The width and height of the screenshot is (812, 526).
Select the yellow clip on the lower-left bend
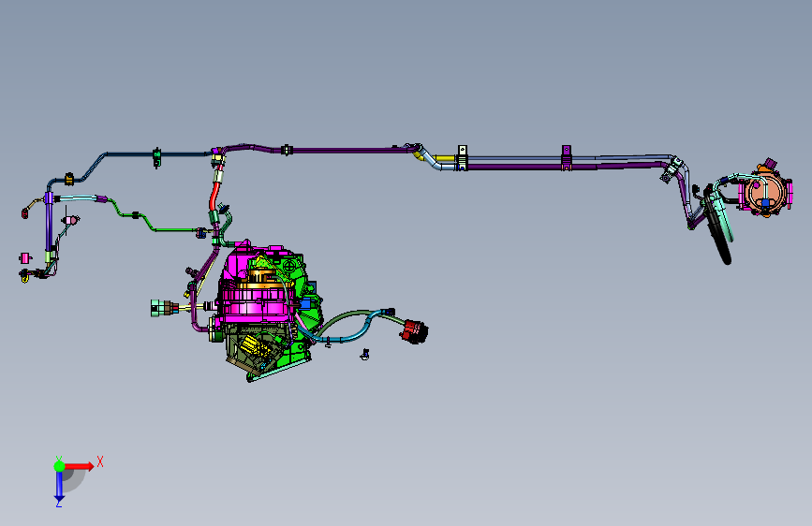coord(69,180)
